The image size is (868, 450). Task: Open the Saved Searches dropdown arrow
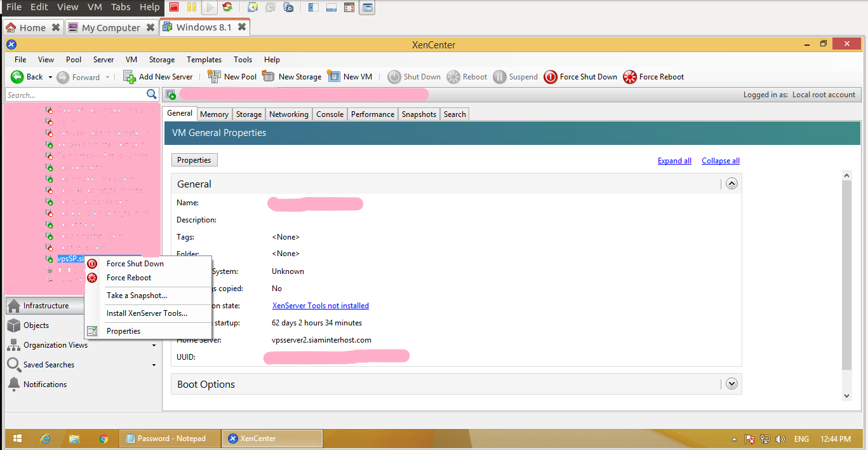pos(154,365)
